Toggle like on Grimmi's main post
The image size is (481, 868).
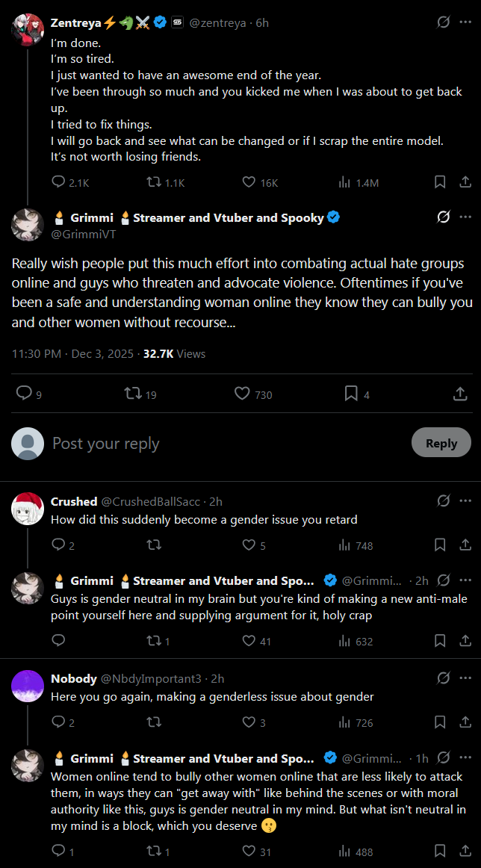[242, 394]
